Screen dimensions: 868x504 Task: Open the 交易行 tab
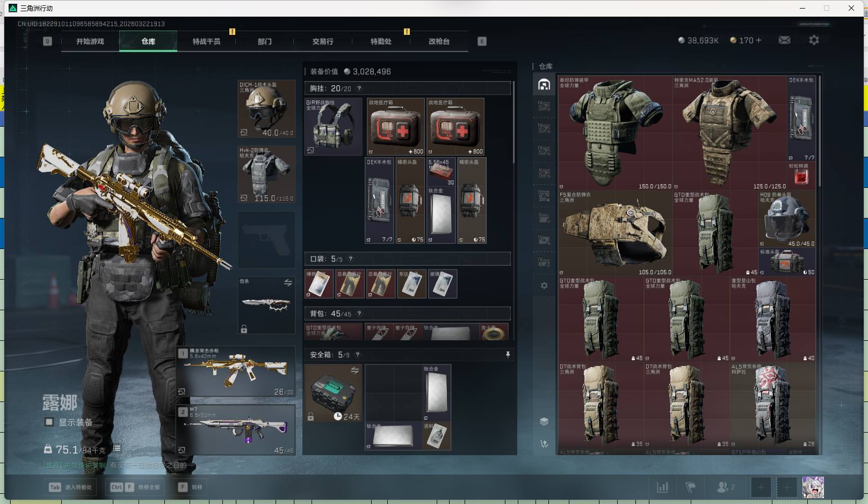pos(323,41)
